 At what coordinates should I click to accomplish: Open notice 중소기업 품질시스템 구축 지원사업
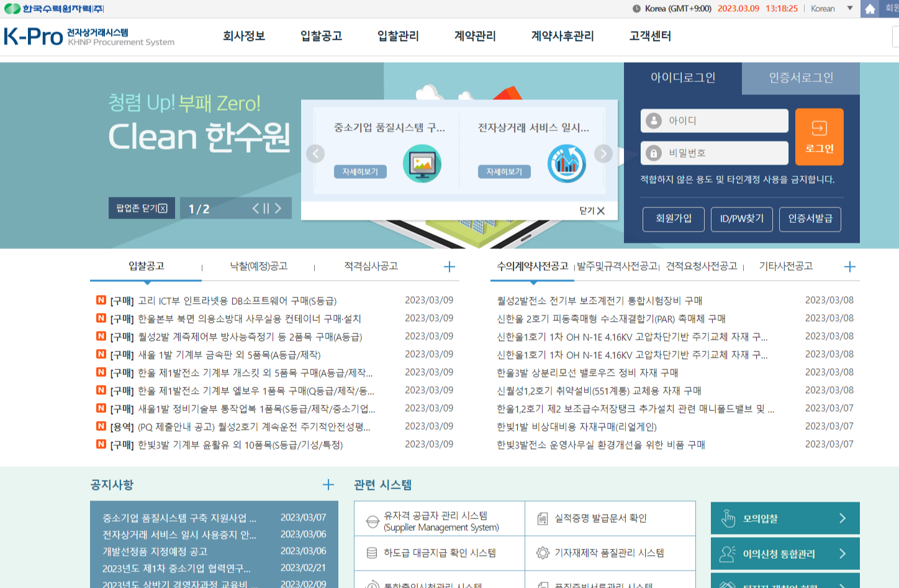(x=179, y=518)
